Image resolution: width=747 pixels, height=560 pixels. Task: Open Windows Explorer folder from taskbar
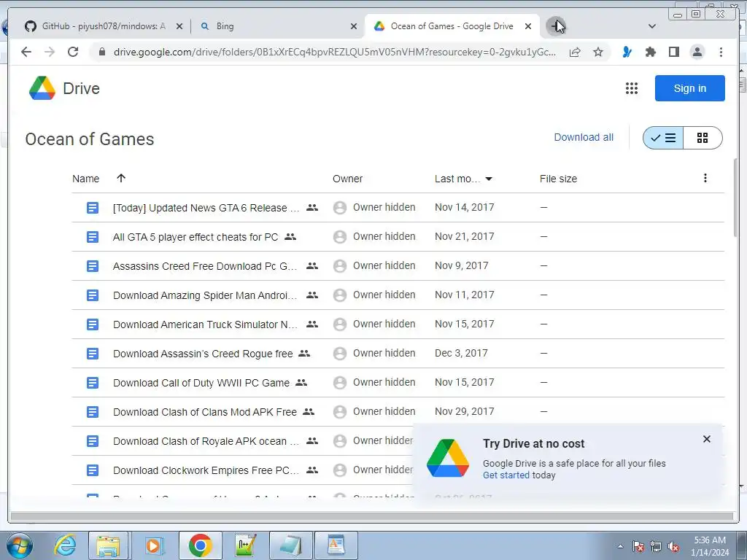click(108, 545)
